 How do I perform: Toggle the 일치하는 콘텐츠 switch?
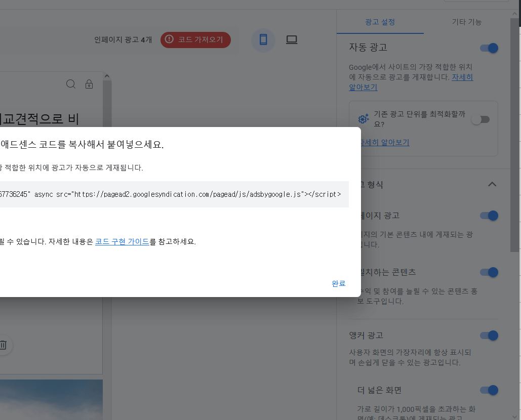tap(489, 272)
